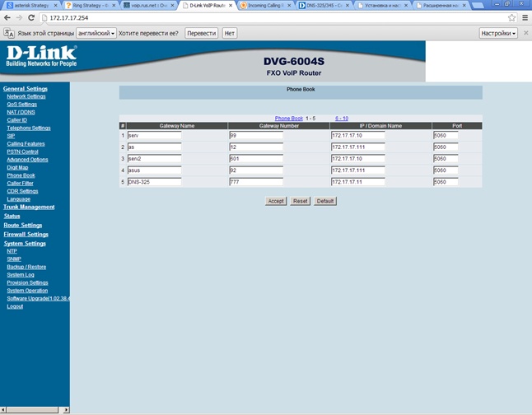Click Phone Book link above table
The height and width of the screenshot is (415, 532).
[289, 119]
